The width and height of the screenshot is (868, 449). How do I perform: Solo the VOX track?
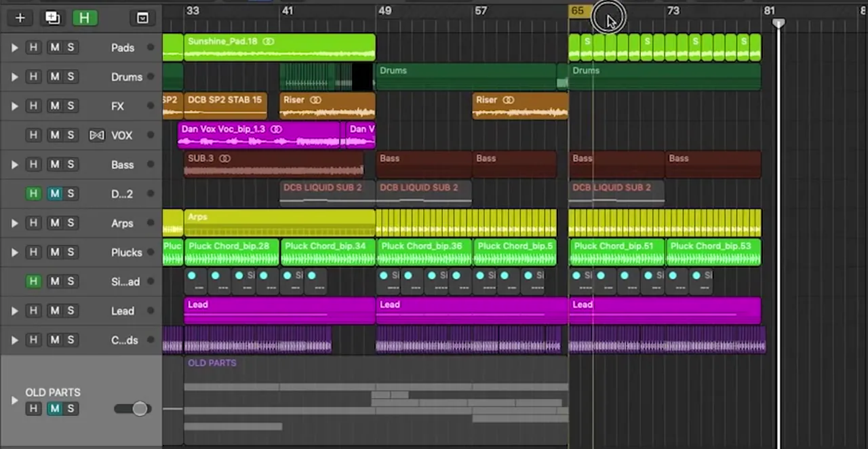(x=71, y=135)
